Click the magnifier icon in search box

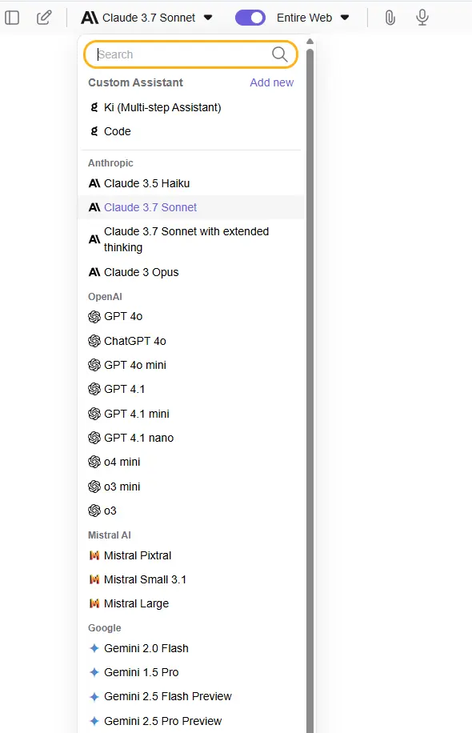tap(279, 54)
